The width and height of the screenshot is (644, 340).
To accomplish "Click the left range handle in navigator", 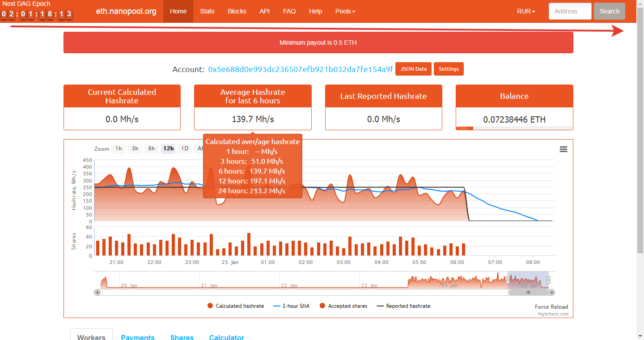I will point(508,280).
